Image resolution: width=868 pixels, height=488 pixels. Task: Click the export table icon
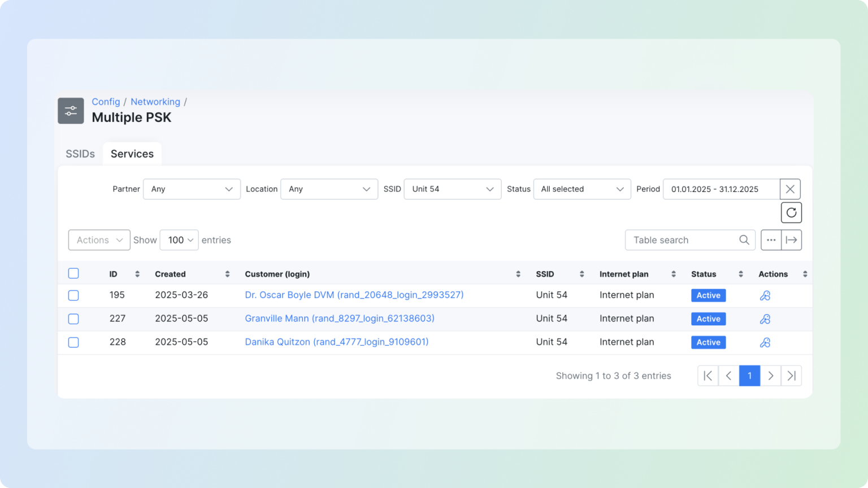(x=791, y=239)
